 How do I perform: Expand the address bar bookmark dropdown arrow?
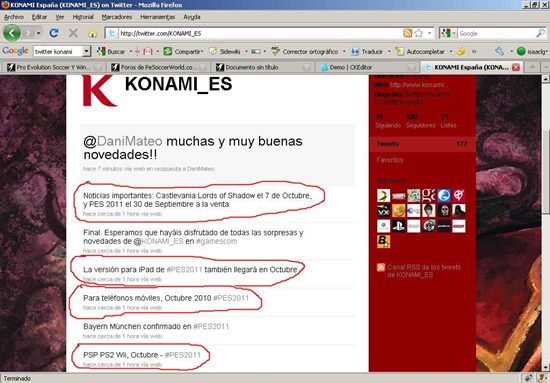pos(429,33)
